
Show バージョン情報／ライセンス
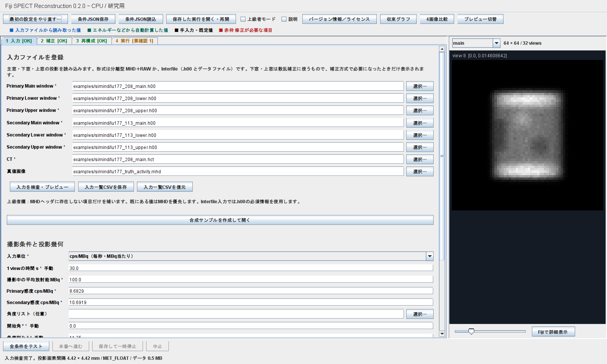[x=339, y=19]
